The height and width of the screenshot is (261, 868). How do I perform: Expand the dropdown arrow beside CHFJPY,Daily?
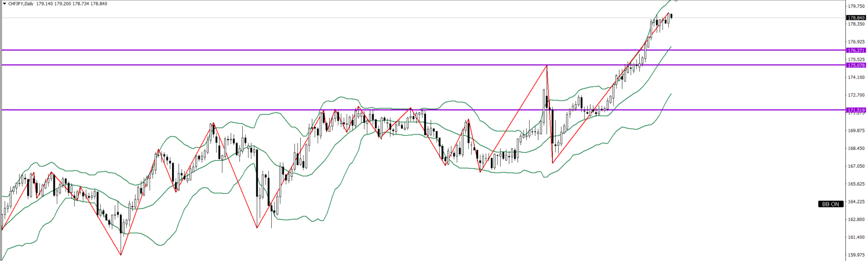coord(5,4)
